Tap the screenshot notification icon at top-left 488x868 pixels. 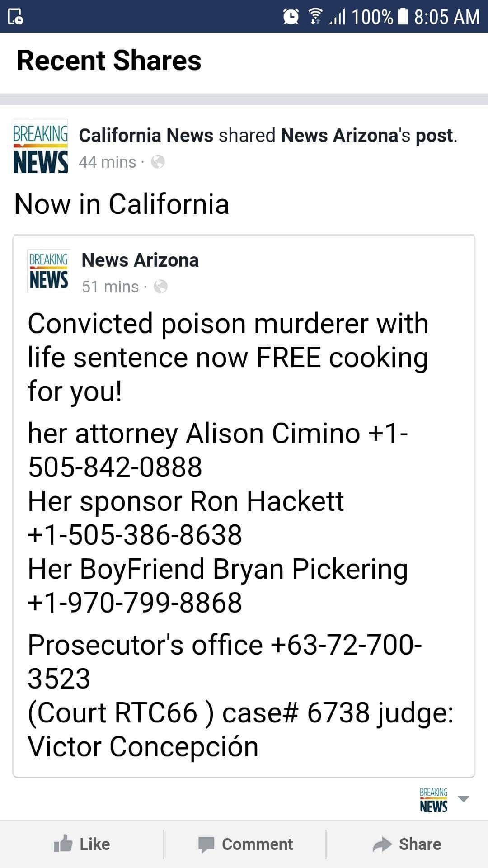point(16,17)
